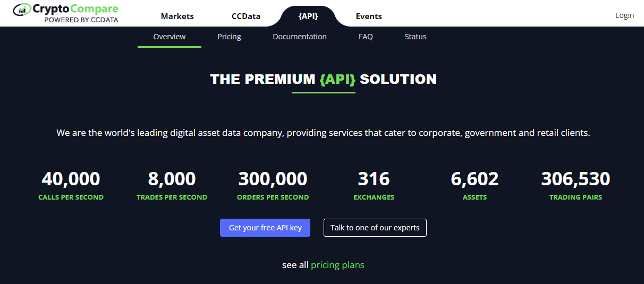
Task: Select the {API} top navigation tab
Action: [x=308, y=16]
